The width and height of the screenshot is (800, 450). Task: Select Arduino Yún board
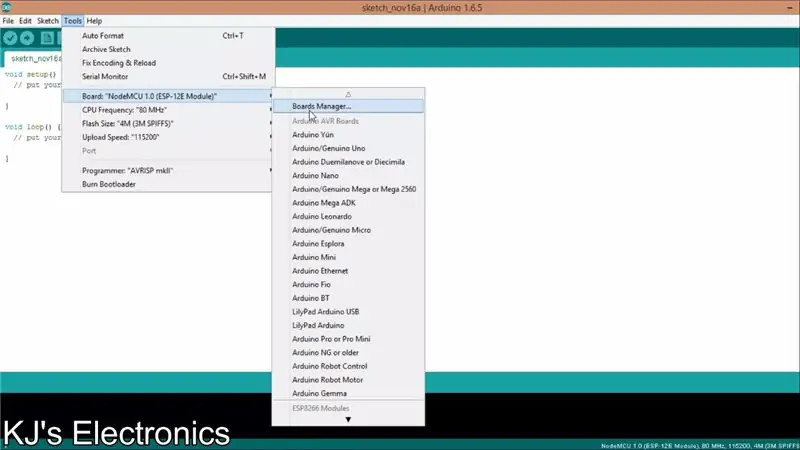click(x=348, y=135)
